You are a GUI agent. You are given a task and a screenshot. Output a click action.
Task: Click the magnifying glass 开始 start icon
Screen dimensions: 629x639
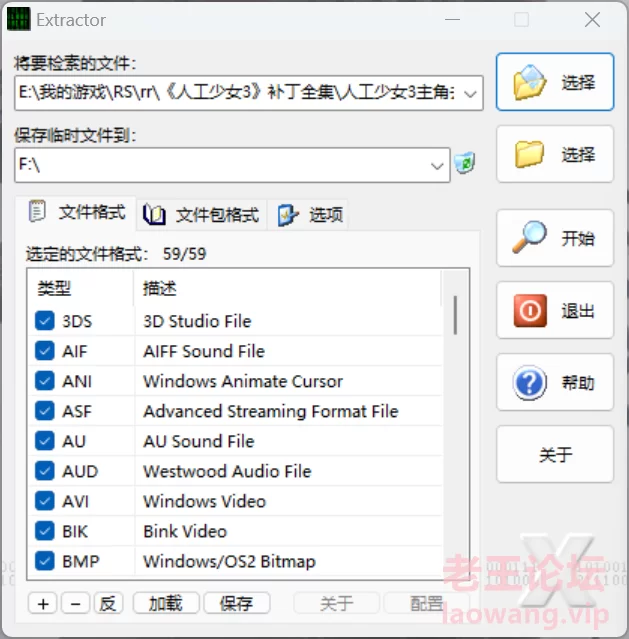tap(529, 237)
